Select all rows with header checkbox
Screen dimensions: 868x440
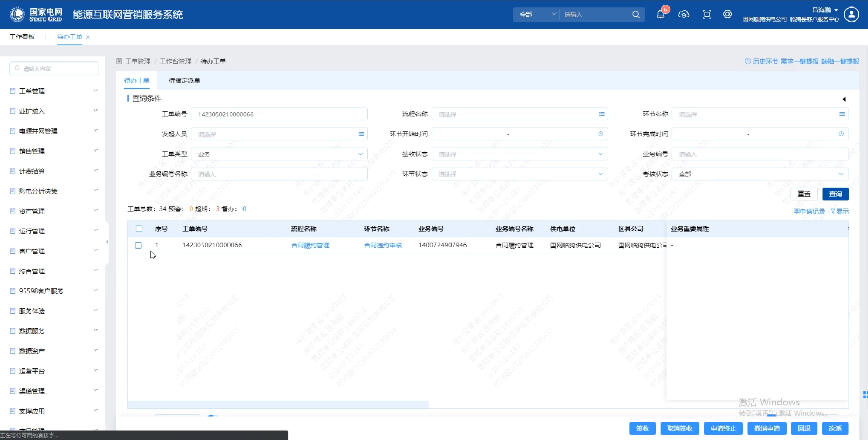coord(139,229)
